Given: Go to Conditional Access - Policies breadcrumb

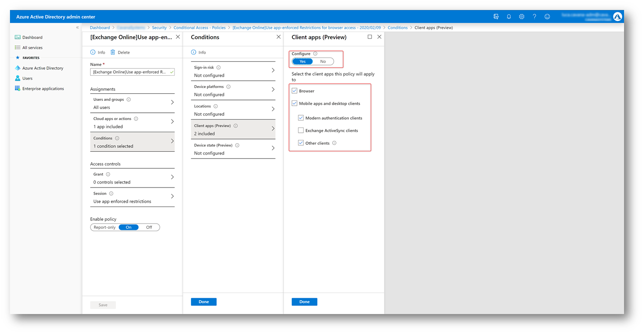Looking at the screenshot, I should 200,28.
